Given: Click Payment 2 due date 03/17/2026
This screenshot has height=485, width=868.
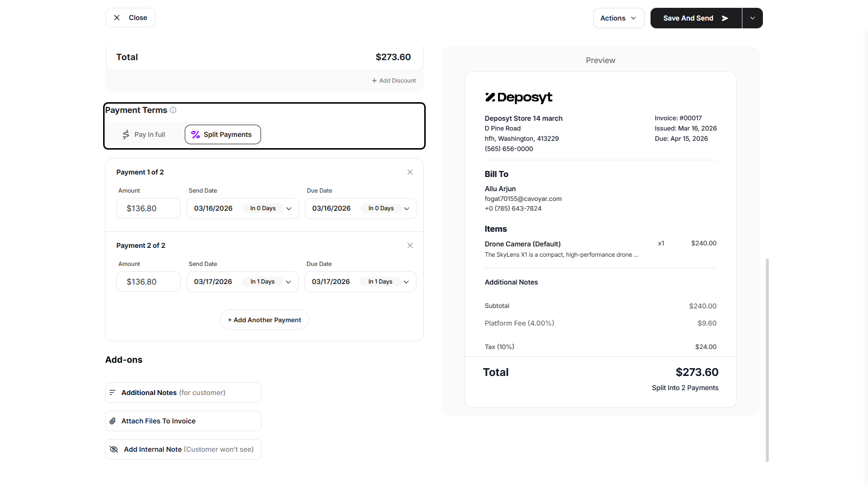Looking at the screenshot, I should click(x=331, y=282).
